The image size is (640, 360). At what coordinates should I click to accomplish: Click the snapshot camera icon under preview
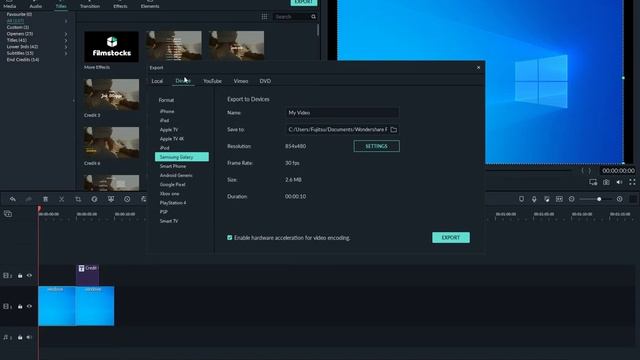pyautogui.click(x=606, y=182)
